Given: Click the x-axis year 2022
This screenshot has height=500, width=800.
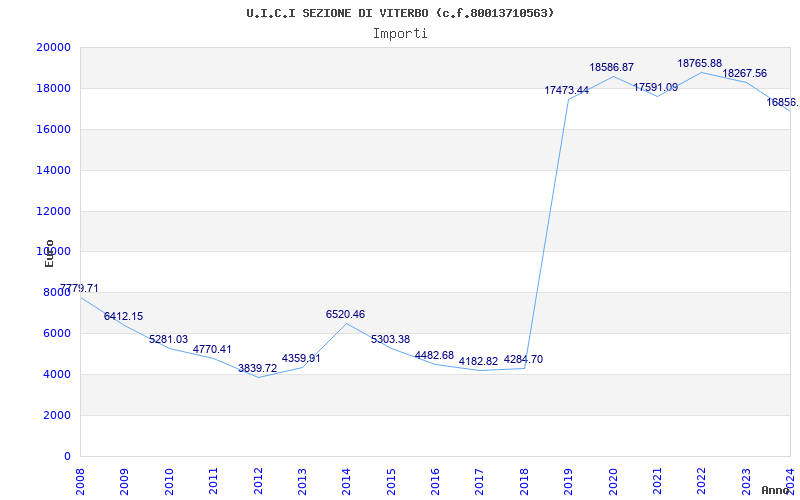Looking at the screenshot, I should pyautogui.click(x=702, y=481).
